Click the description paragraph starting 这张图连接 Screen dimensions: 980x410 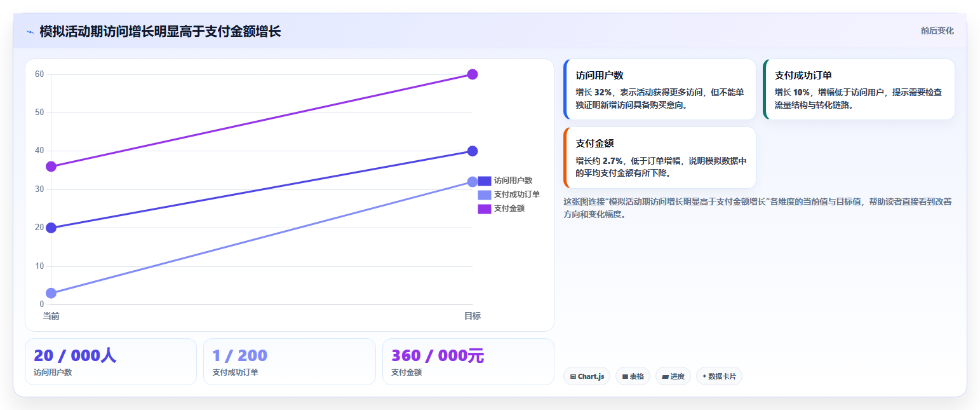tap(757, 208)
